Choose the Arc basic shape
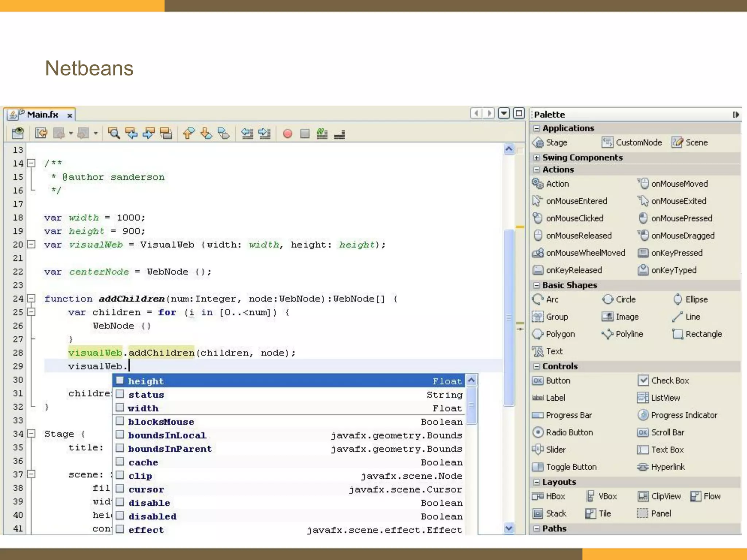This screenshot has width=747, height=560. (545, 299)
